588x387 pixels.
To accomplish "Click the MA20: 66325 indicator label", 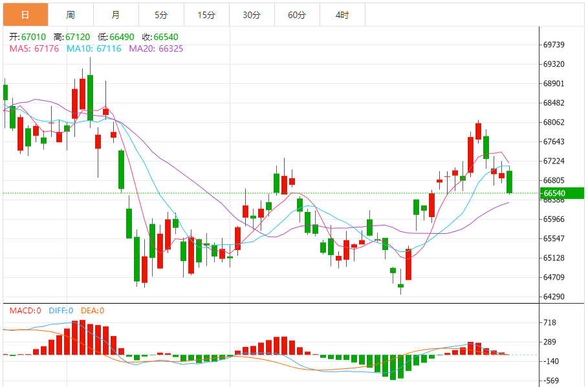I will pyautogui.click(x=156, y=48).
